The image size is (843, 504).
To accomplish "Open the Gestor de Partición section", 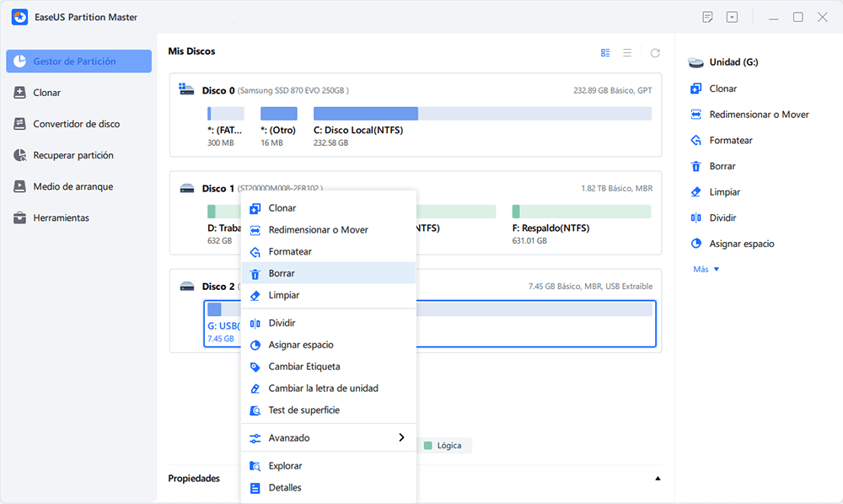I will (x=78, y=62).
